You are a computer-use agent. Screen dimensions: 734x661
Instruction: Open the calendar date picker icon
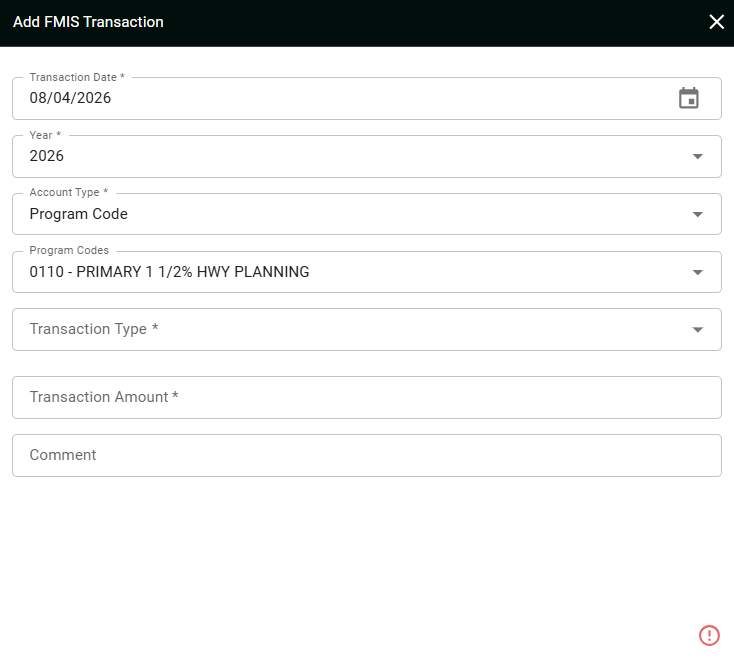689,98
